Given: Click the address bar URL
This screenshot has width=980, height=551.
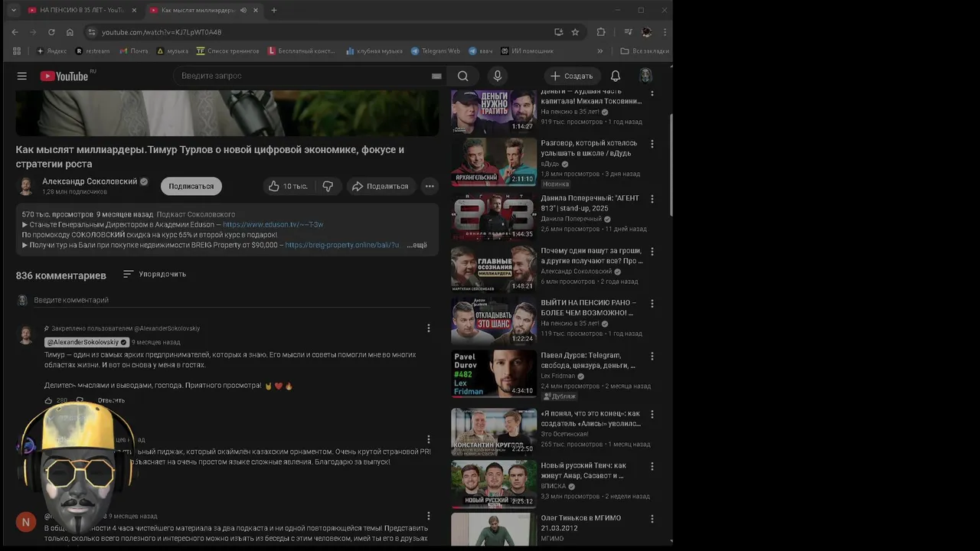Looking at the screenshot, I should 162,32.
